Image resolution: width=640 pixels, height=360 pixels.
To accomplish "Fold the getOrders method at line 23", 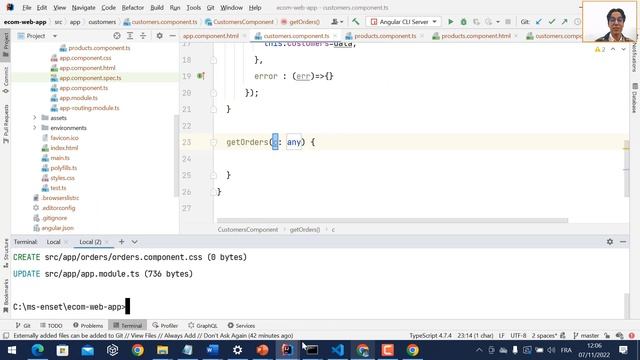I will (x=213, y=142).
